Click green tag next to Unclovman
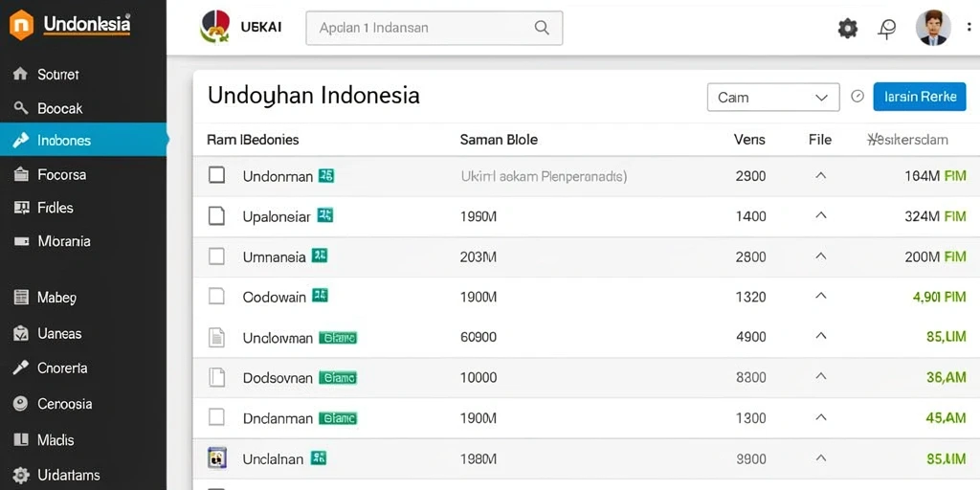 pos(338,338)
